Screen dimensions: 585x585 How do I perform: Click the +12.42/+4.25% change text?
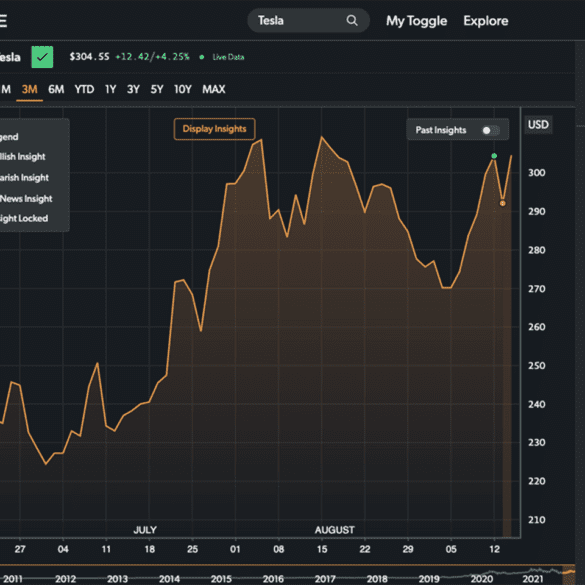[152, 57]
